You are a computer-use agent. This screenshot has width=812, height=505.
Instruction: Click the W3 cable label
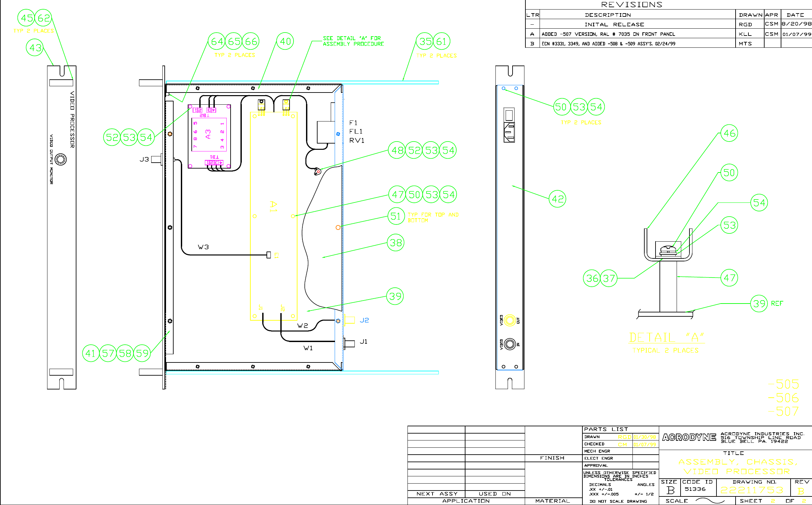[203, 247]
